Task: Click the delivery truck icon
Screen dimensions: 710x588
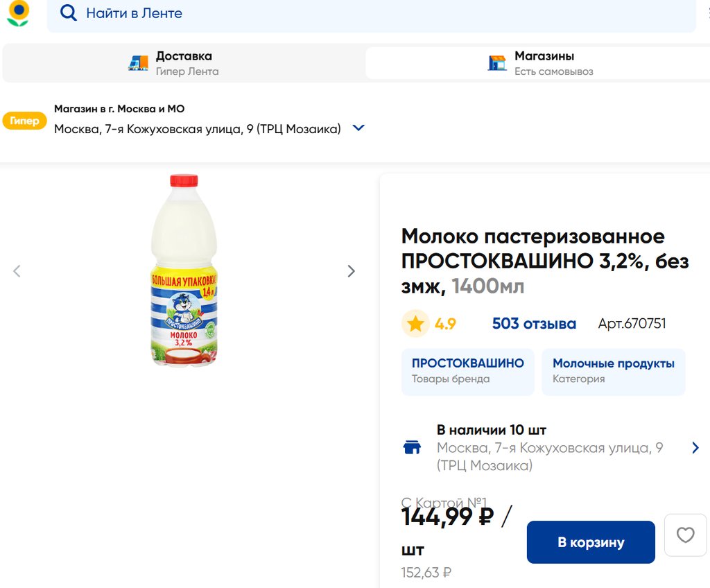Action: [x=139, y=63]
